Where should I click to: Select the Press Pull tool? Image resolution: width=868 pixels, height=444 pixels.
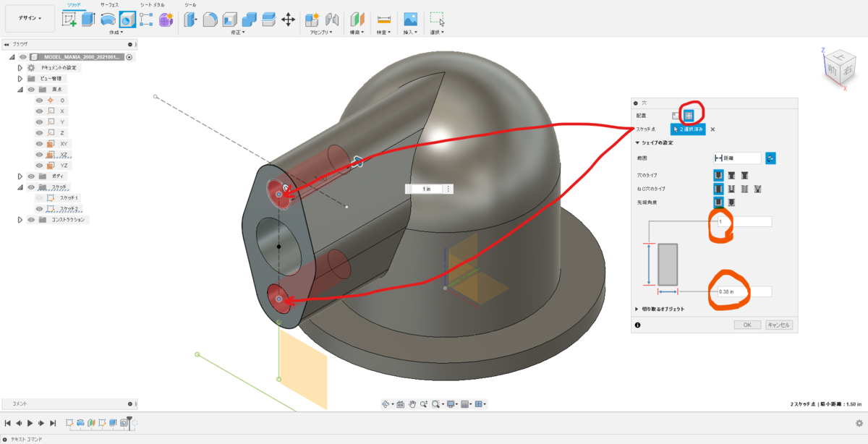tap(192, 20)
